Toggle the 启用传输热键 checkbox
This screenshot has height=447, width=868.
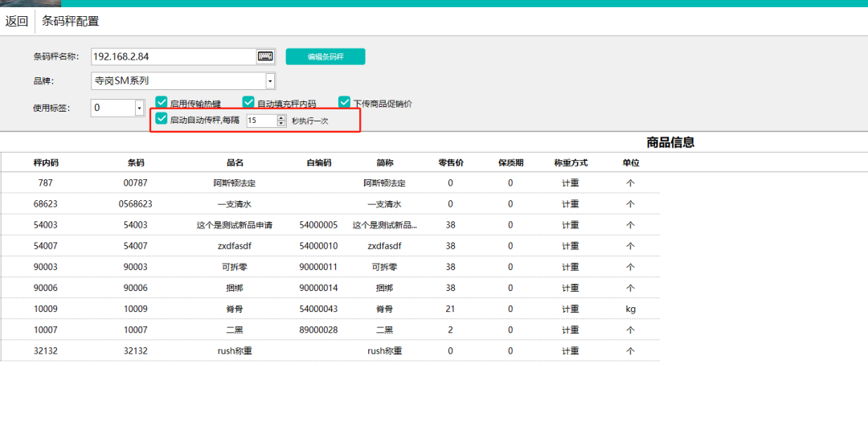coord(162,103)
